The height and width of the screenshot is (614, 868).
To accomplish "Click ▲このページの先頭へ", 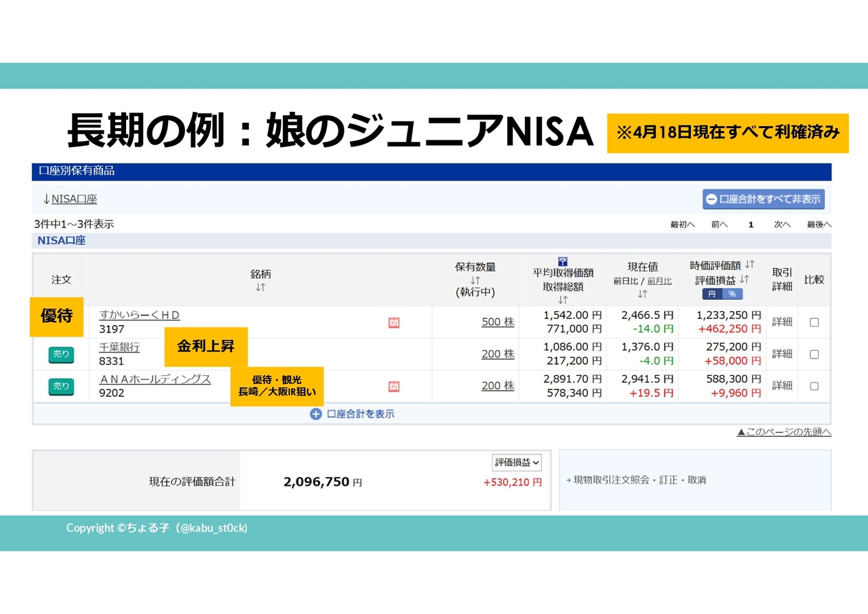I will coord(784,432).
